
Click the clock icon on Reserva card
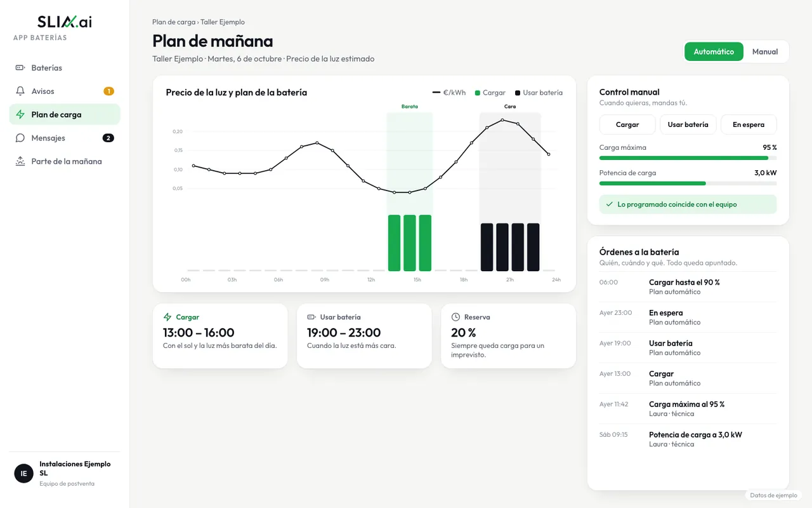455,317
